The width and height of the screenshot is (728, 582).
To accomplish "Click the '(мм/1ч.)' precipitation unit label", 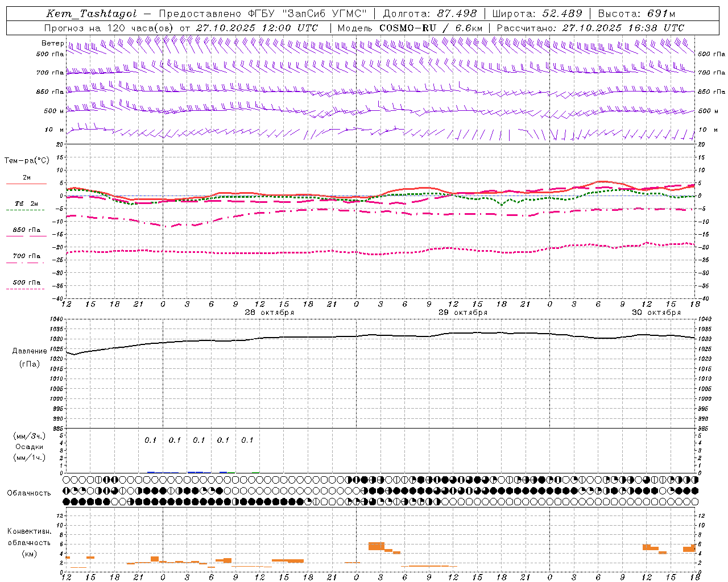I will (x=30, y=458).
